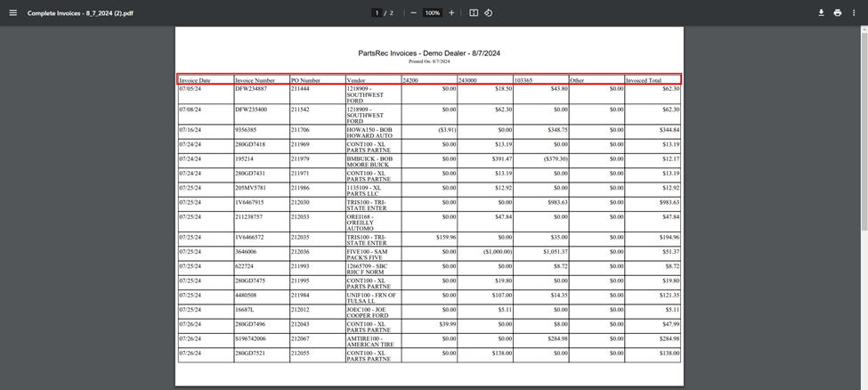Viewport: 868px width, 390px height.
Task: Click PO number 212033
Action: 300,217
